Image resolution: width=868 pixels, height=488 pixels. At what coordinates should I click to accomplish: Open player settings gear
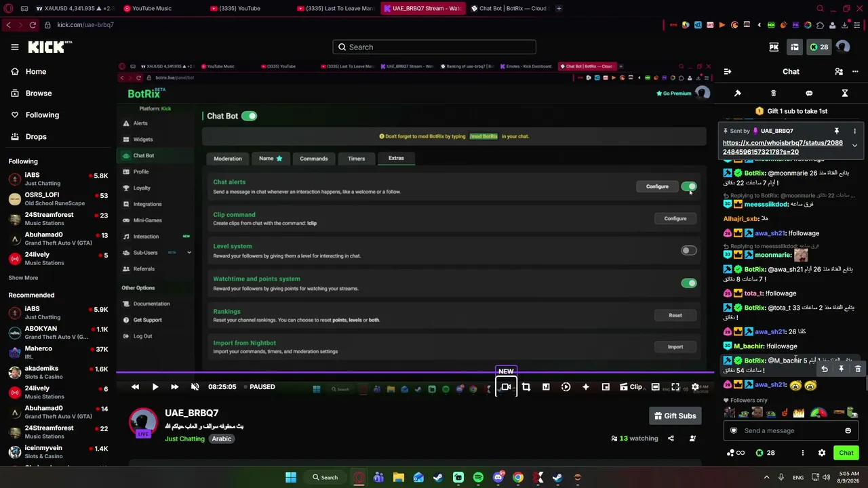click(x=695, y=387)
